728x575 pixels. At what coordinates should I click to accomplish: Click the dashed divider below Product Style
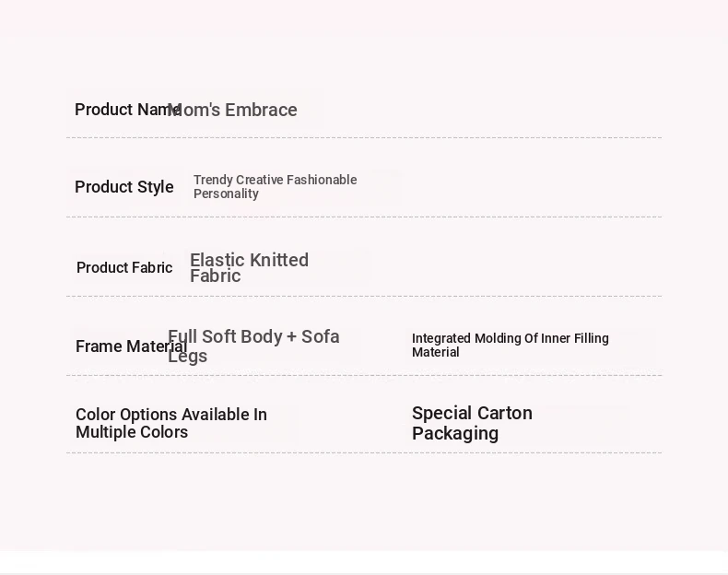tap(364, 217)
